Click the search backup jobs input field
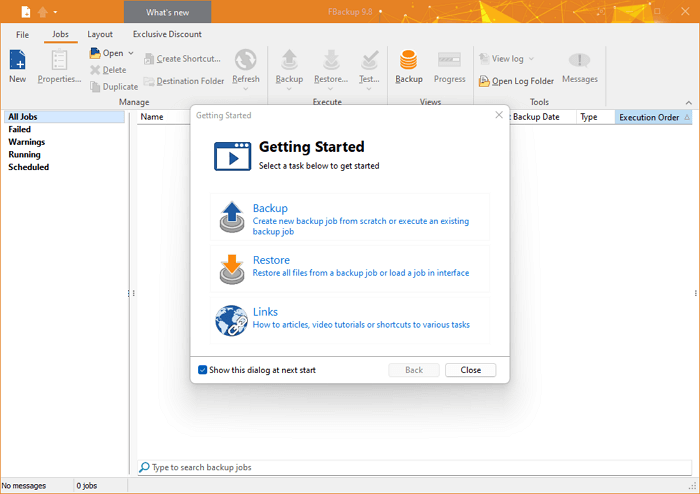 click(410, 467)
